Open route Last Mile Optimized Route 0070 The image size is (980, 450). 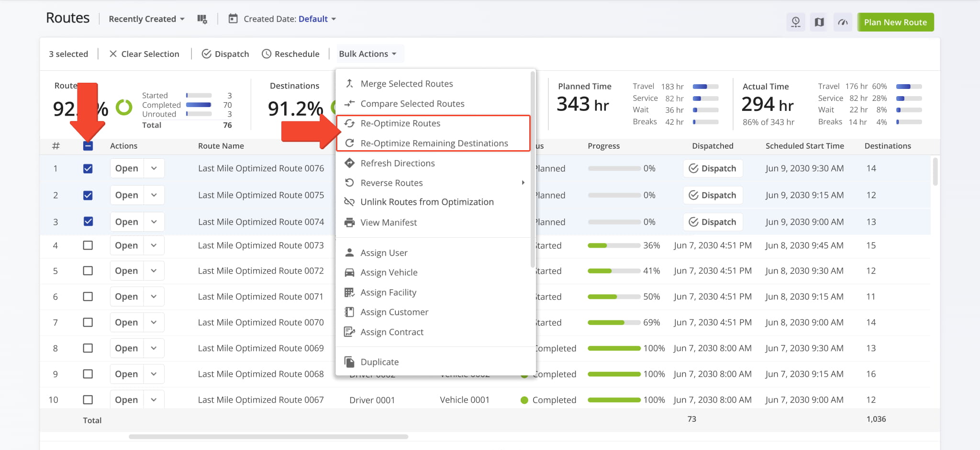[126, 322]
